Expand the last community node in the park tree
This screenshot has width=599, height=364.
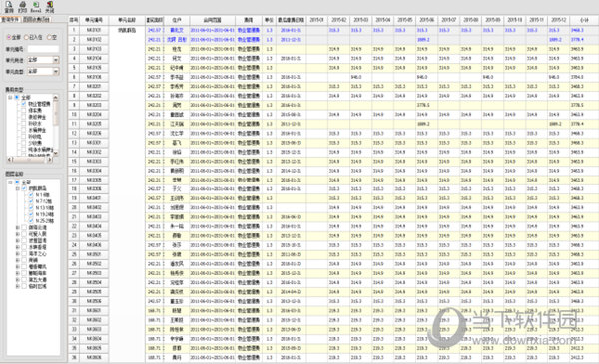tap(17, 286)
